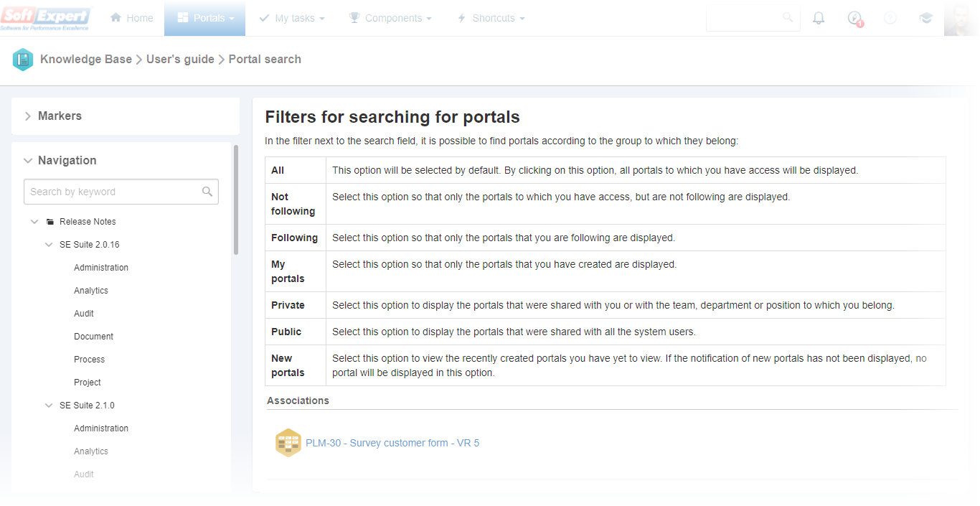The height and width of the screenshot is (506, 980).
Task: Click 'Filters for searching for portals' heading
Action: click(x=392, y=117)
